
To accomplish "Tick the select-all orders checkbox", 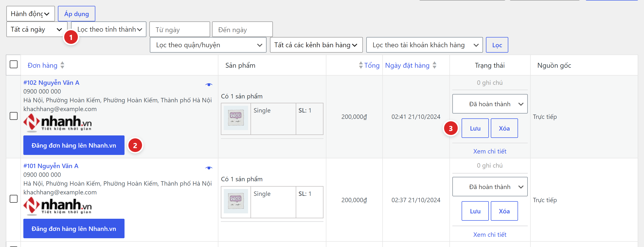I will coord(14,64).
